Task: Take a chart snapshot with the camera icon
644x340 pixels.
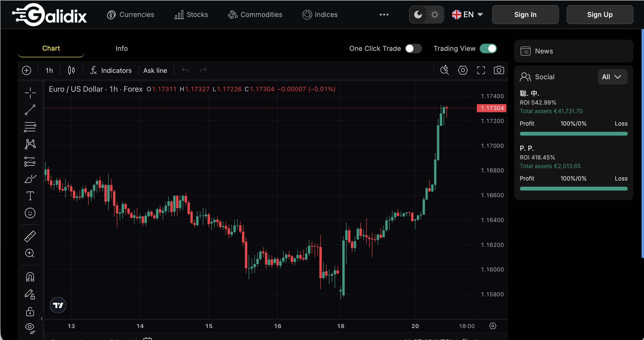Action: 499,70
